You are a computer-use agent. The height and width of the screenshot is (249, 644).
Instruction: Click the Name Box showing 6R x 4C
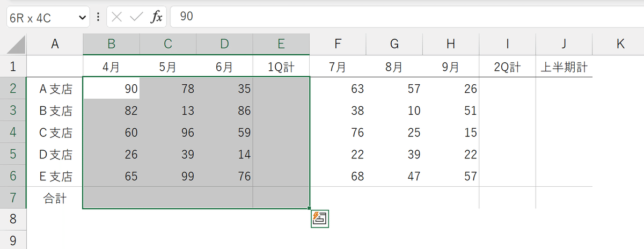(41, 17)
